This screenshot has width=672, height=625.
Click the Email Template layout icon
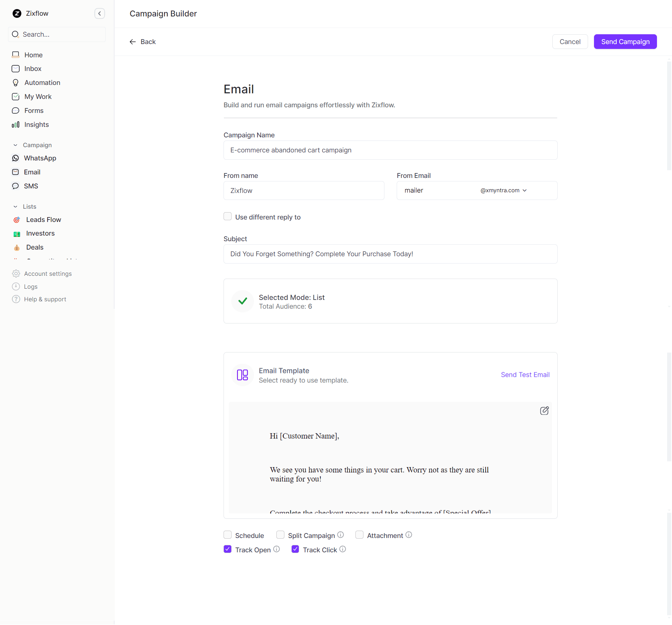(242, 375)
